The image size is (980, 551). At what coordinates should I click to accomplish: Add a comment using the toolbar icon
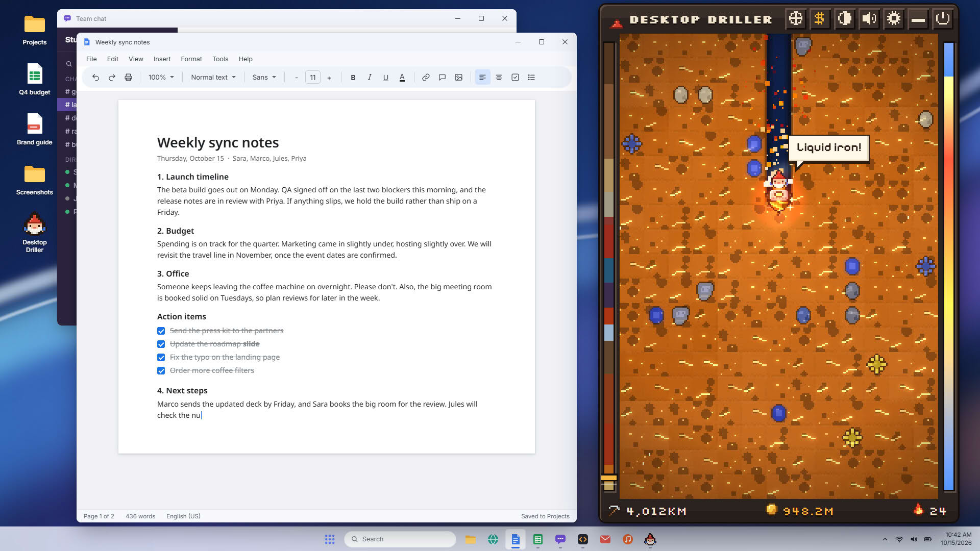(x=442, y=78)
